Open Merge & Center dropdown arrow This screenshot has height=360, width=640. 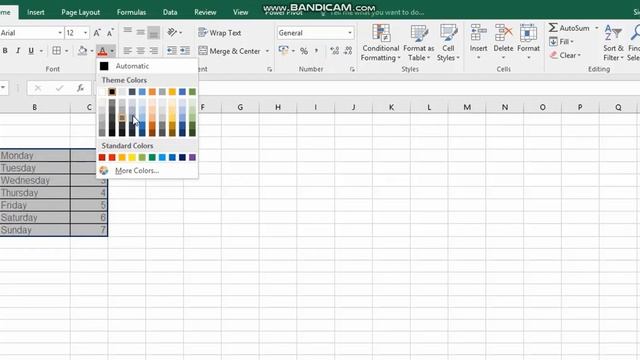point(267,51)
